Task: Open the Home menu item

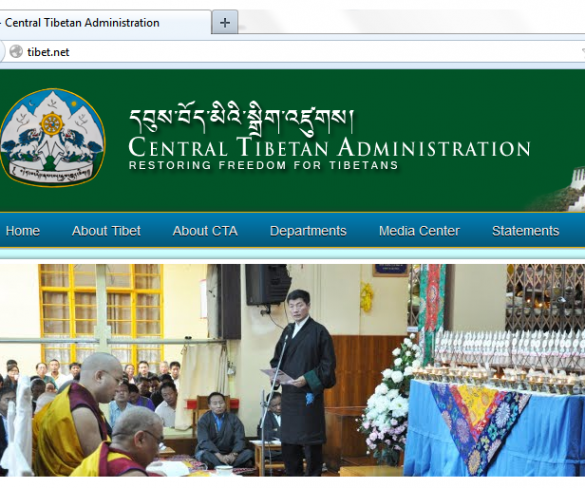Action: 23,231
